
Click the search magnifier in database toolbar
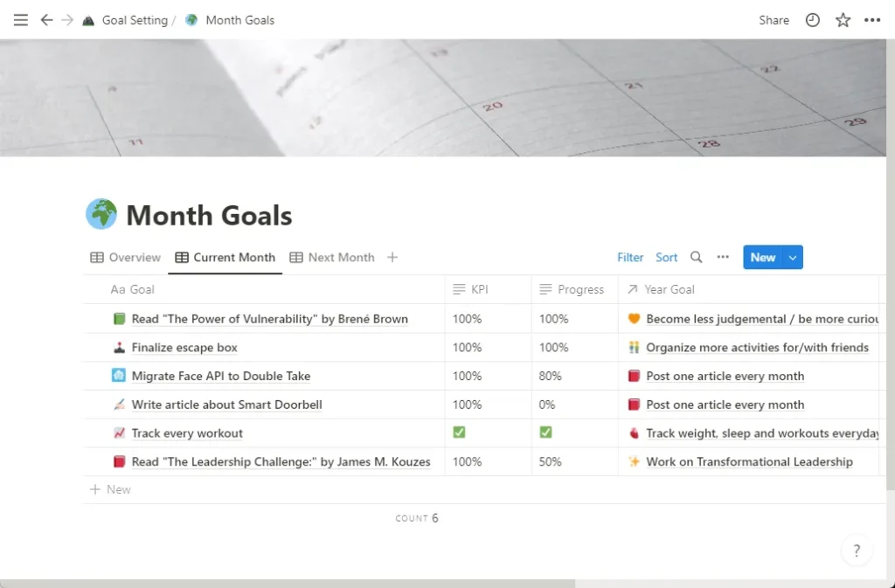[697, 257]
